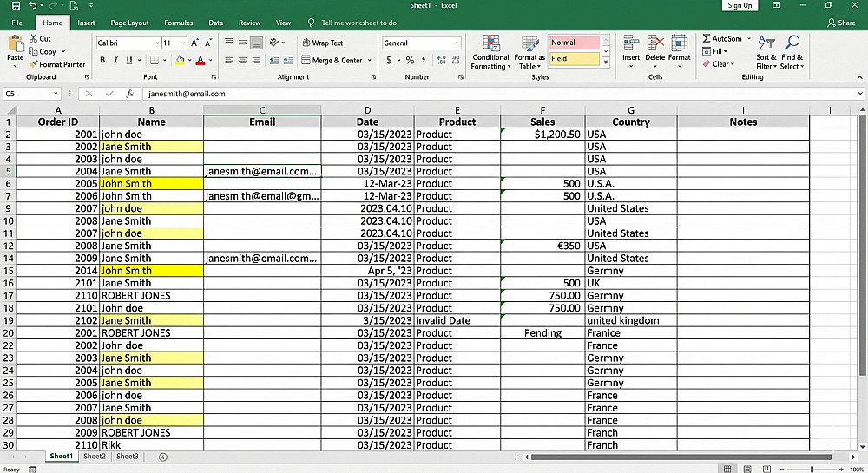Image resolution: width=868 pixels, height=473 pixels.
Task: Add new sheet with plus icon
Action: coord(163,457)
